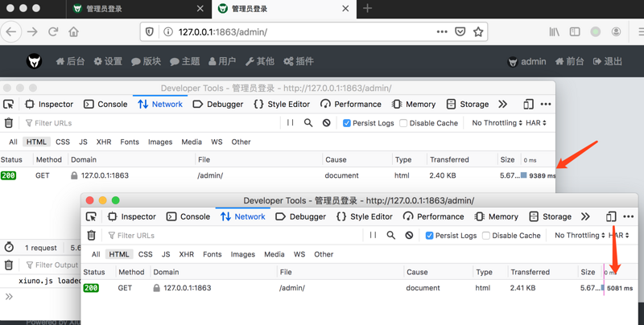
Task: Start performance analysis stopwatch icon in back DevTools
Action: [9, 247]
